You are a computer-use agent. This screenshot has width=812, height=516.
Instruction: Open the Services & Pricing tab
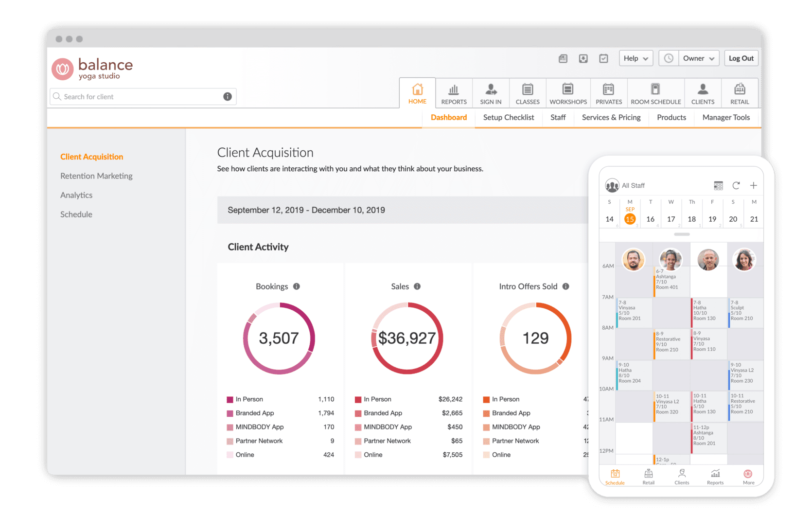click(x=611, y=117)
